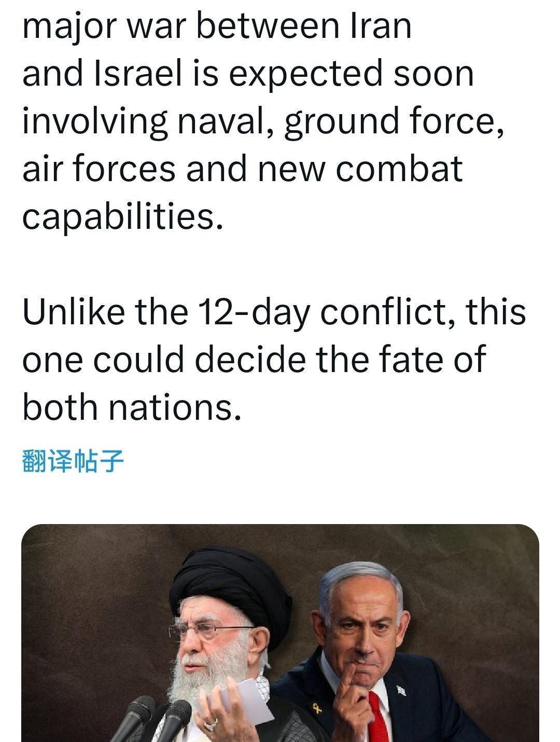Viewport: 560px width, 742px height.
Task: Click the small flag pin on the lapel
Action: 401,690
